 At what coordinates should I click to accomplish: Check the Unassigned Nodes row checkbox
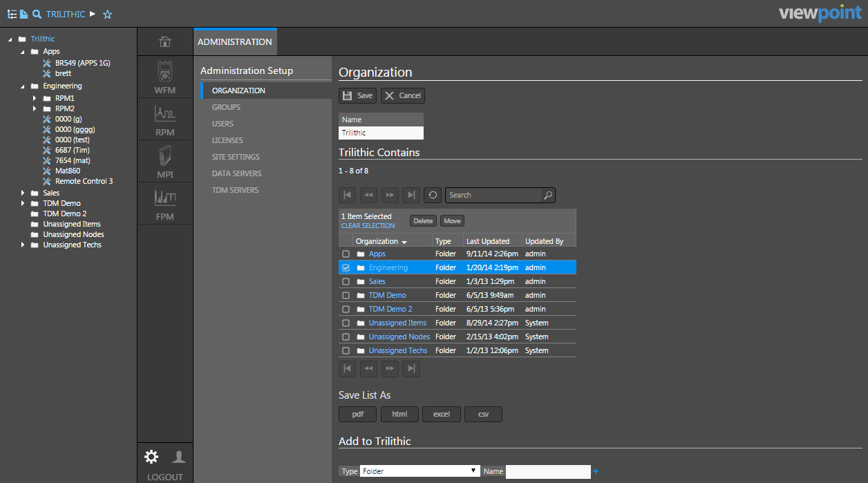coord(346,337)
